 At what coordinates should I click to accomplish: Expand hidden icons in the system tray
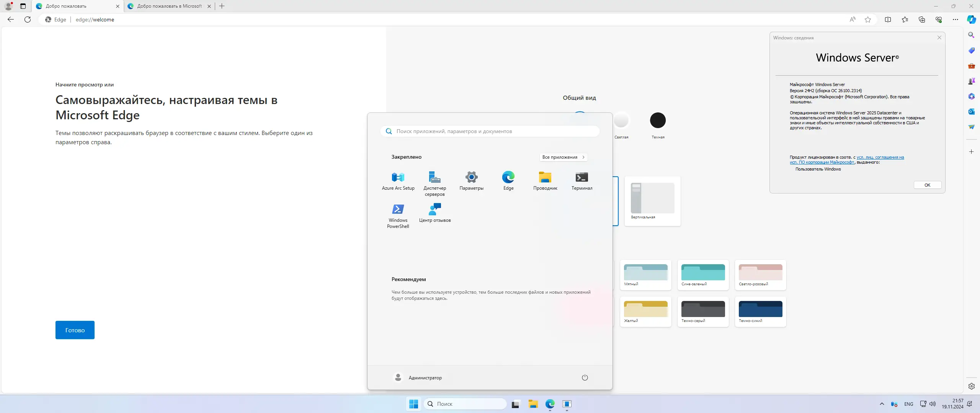click(x=882, y=404)
